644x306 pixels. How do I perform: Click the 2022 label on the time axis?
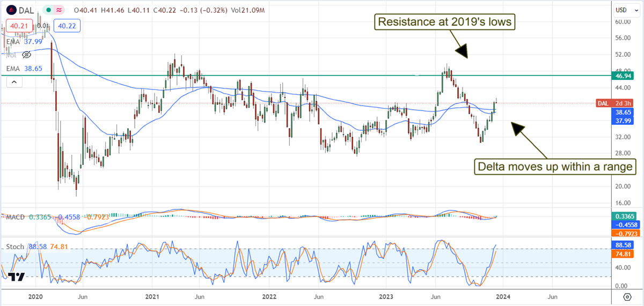[269, 296]
